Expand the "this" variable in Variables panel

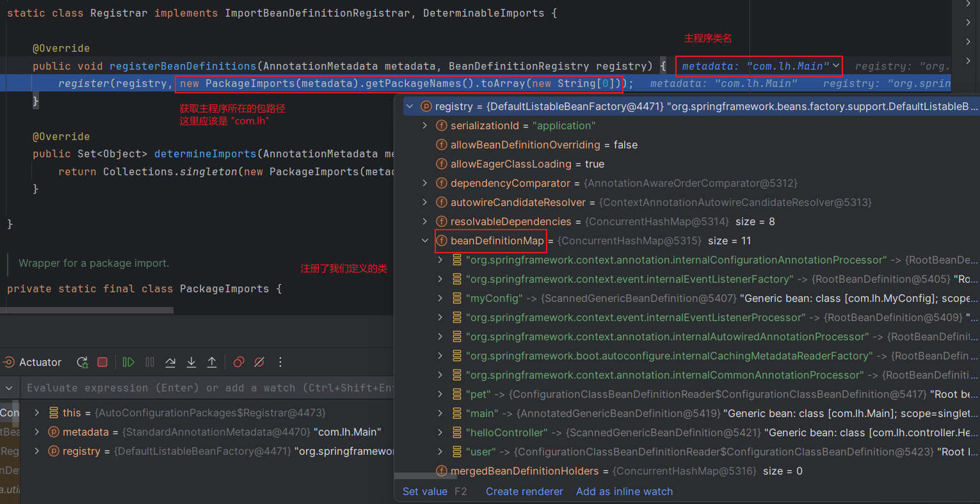37,413
